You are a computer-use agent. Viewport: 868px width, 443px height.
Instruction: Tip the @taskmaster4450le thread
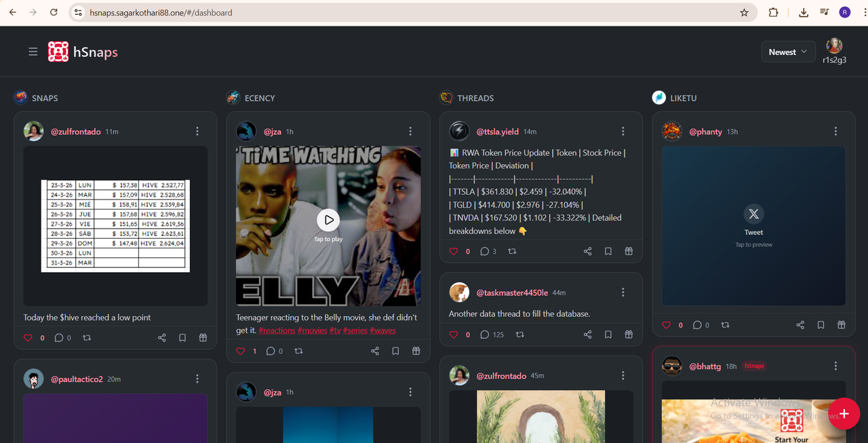(x=629, y=334)
